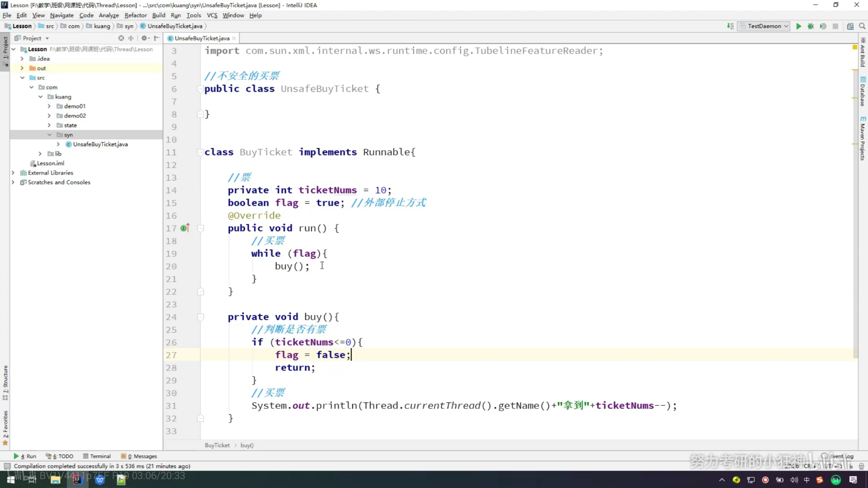Fold the run() method on line 17
868x488 pixels.
pyautogui.click(x=201, y=228)
